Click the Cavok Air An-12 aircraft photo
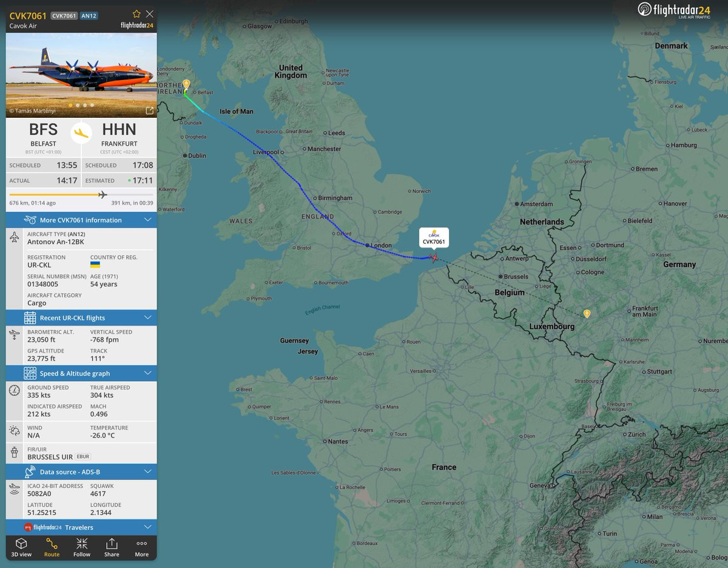Viewport: 728px width, 568px height. [x=81, y=75]
